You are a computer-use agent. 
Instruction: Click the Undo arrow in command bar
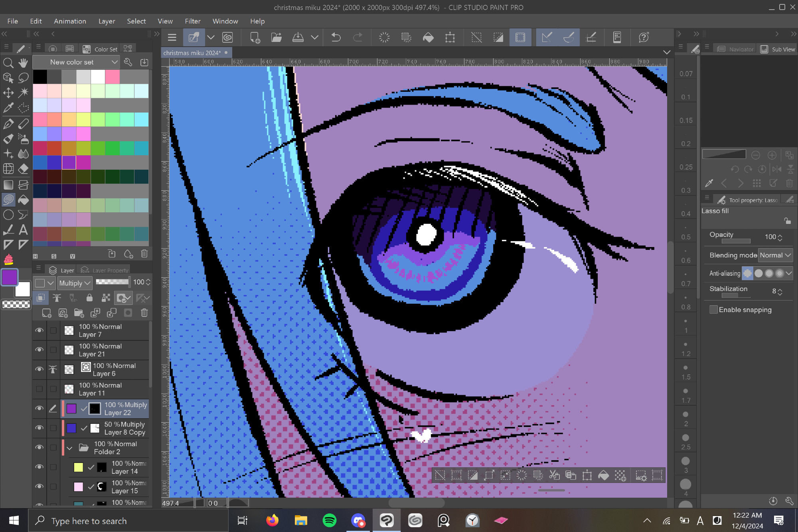[336, 38]
